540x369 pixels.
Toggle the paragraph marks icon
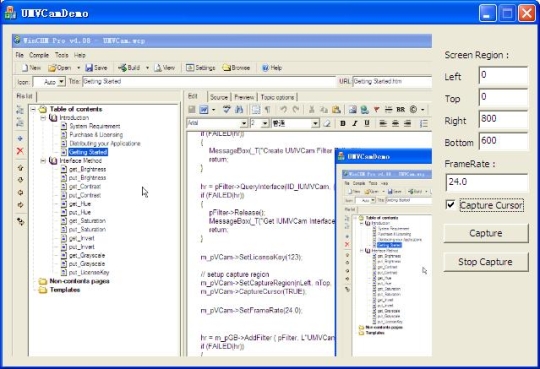267,110
